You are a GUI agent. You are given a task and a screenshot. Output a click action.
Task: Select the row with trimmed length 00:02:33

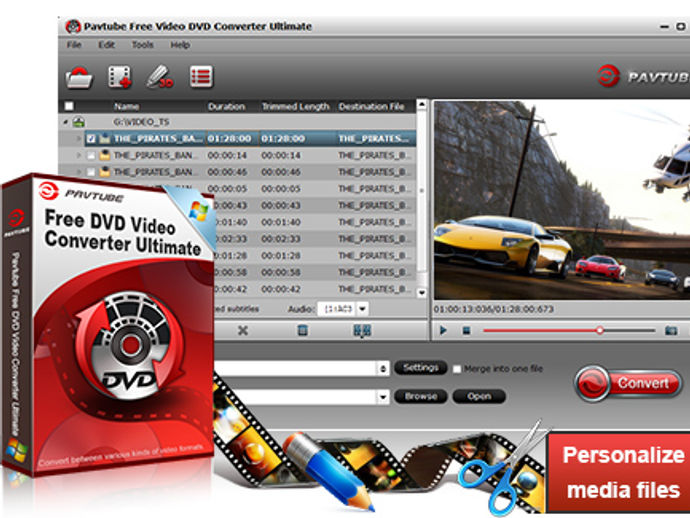[315, 239]
